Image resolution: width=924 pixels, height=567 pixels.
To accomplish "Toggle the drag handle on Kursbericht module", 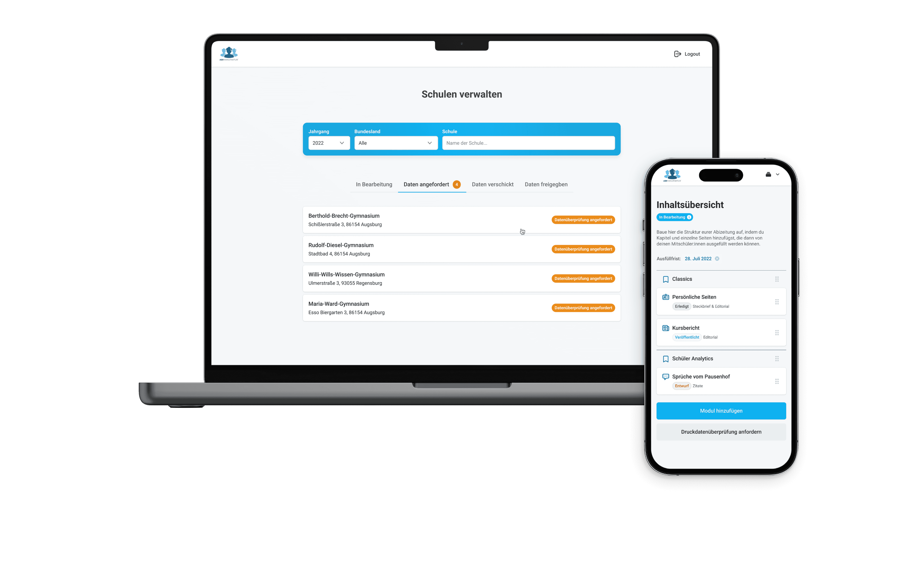I will pos(776,332).
